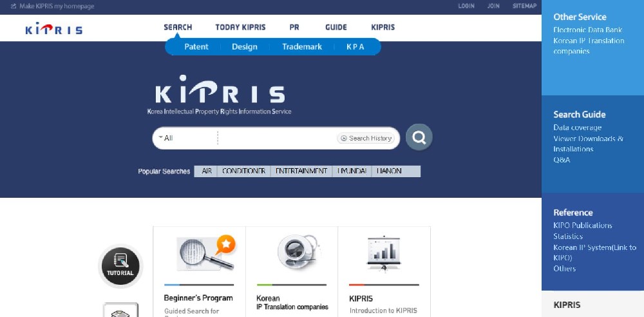This screenshot has height=317, width=644.
Task: Open the Q&A link
Action: [x=562, y=160]
